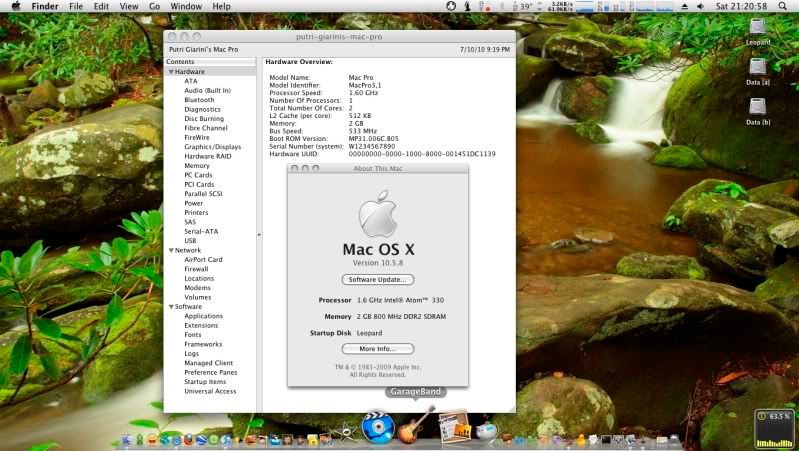Click the Finder icon in the Dock
799x451 pixels.
(127, 440)
